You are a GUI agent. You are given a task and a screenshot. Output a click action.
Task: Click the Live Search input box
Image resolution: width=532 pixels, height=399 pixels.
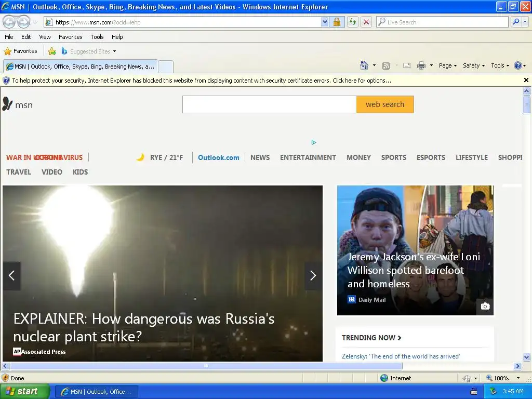[x=442, y=22]
